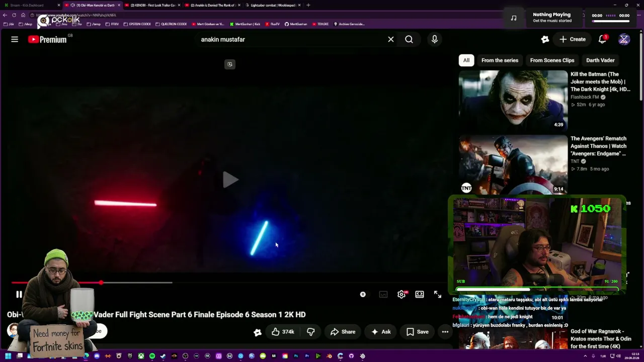Open Xbox app from taskbar
644x362 pixels.
[x=141, y=356]
